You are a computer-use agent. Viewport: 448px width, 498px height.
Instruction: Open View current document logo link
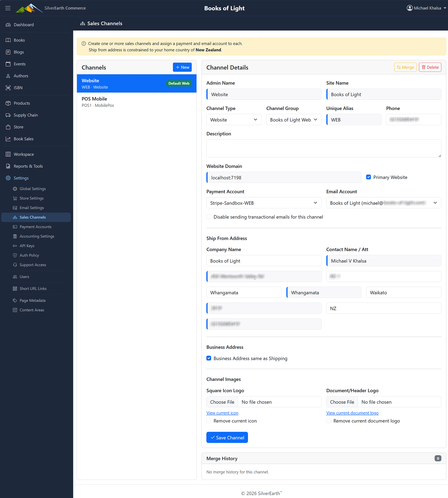[352, 413]
